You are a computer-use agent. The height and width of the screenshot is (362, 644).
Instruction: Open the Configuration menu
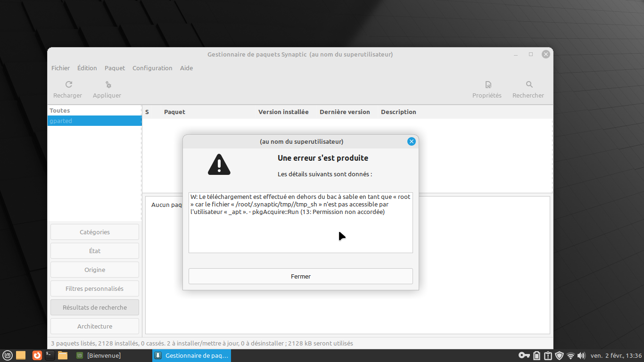(152, 68)
